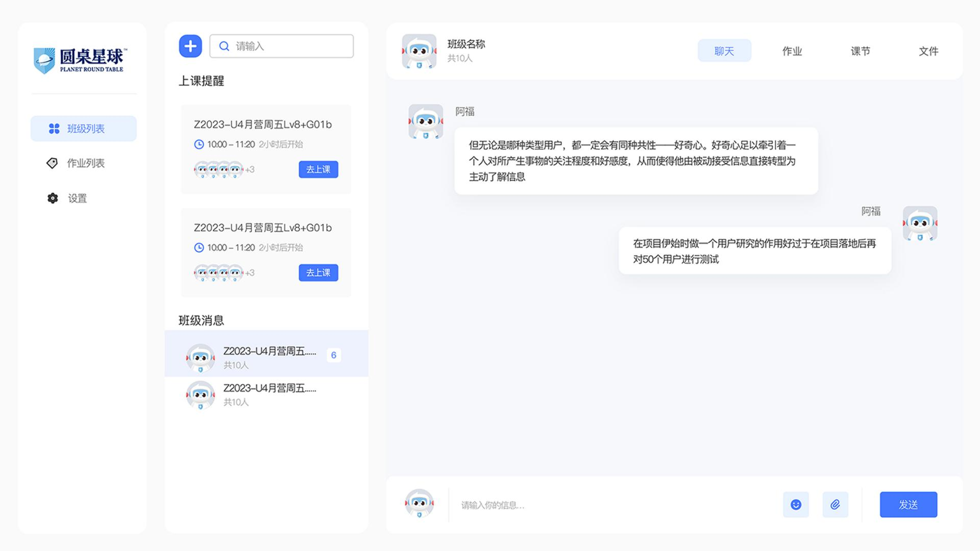Switch to the 作业 tab
Screen dimensions: 980x551
click(792, 51)
